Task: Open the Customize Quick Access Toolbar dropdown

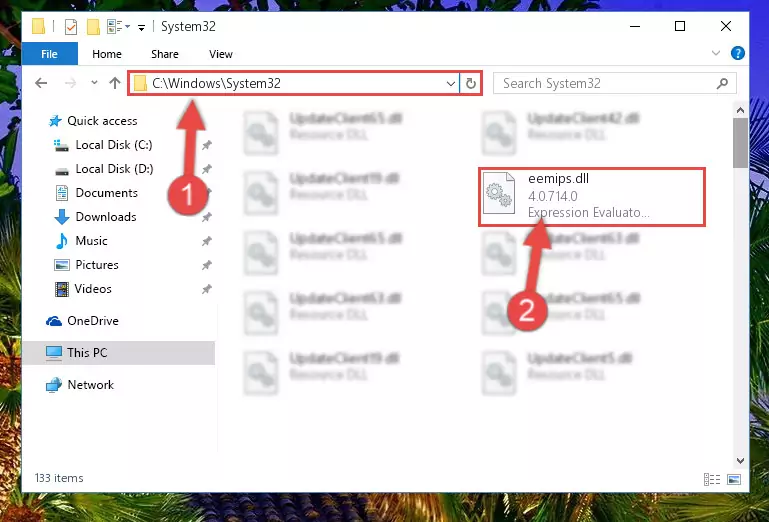Action: [141, 27]
